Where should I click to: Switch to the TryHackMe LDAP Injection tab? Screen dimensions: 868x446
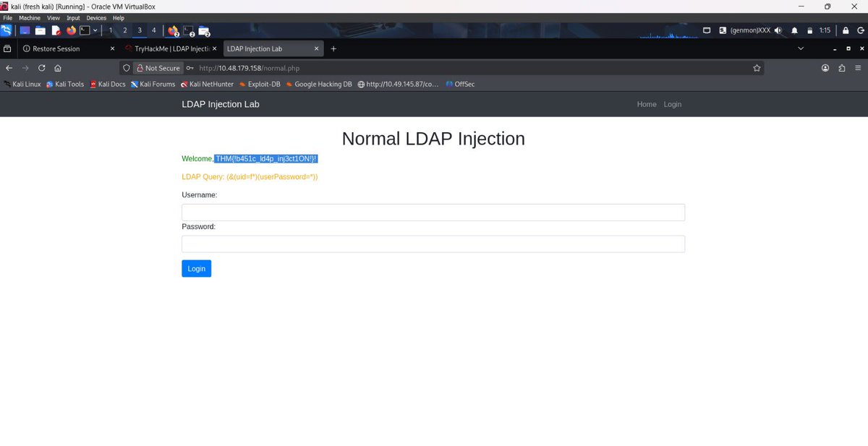(171, 48)
